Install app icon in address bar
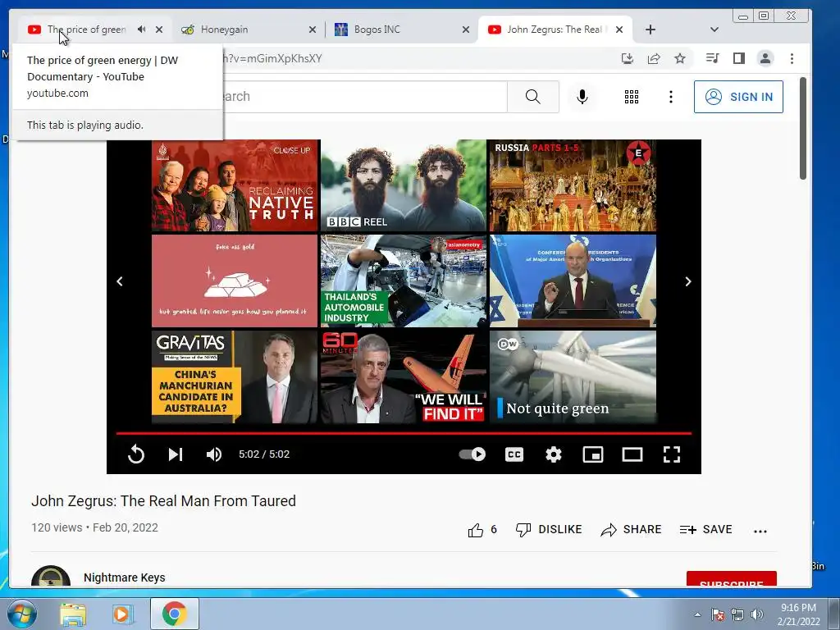This screenshot has width=840, height=630. [628, 58]
